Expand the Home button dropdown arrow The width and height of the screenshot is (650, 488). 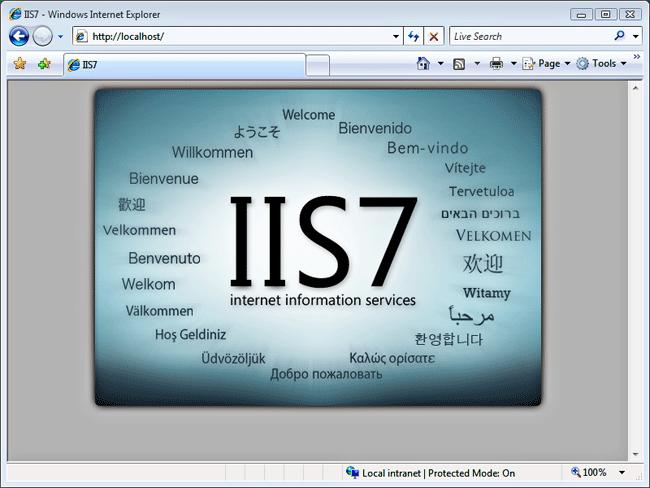[440, 63]
